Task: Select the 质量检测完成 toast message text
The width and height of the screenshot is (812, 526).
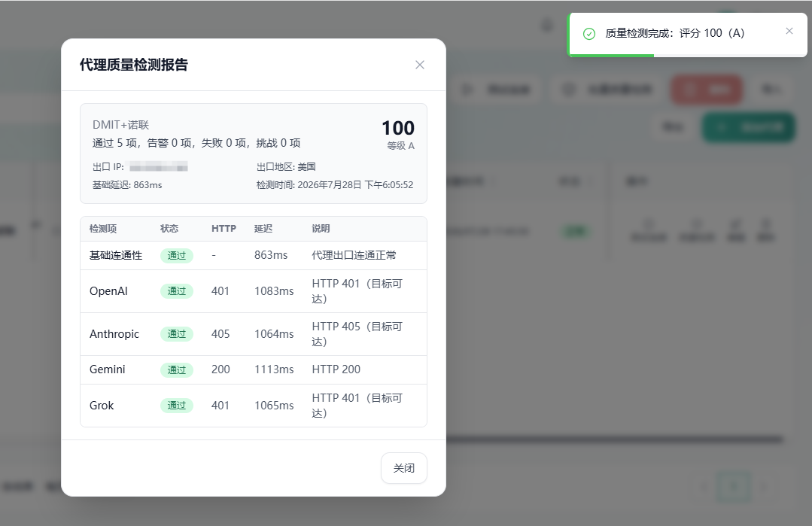Action: [675, 33]
